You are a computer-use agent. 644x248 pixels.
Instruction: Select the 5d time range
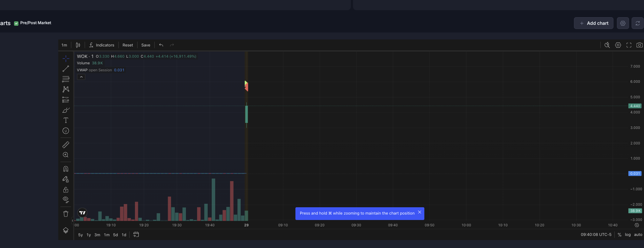pyautogui.click(x=115, y=235)
